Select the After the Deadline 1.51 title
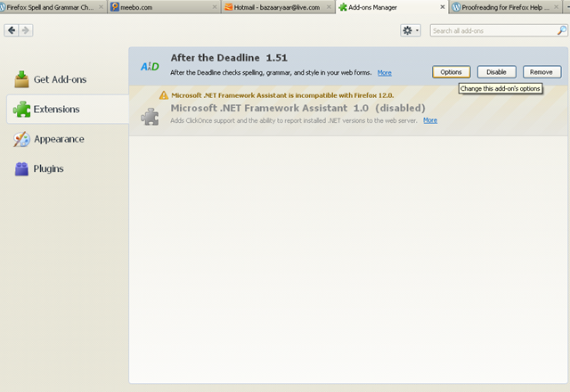 click(x=229, y=58)
